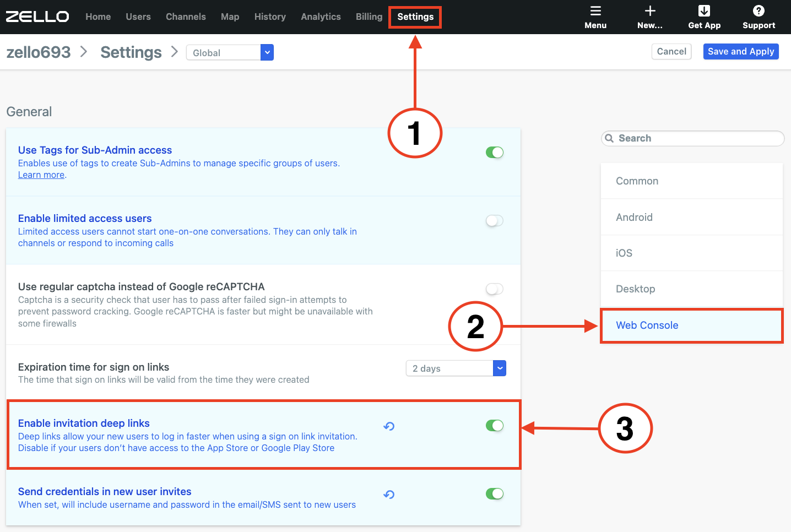
Task: Enable limited access users switch
Action: point(495,221)
